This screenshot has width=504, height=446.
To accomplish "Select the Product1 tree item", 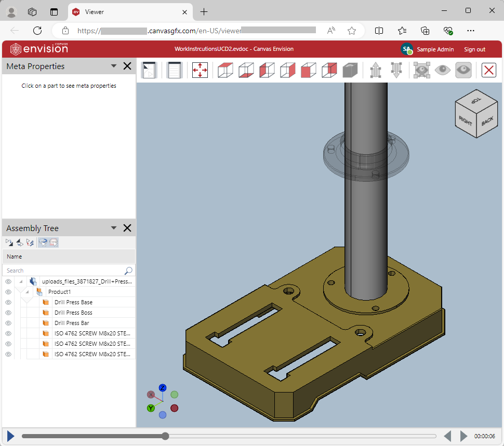I will [x=59, y=292].
